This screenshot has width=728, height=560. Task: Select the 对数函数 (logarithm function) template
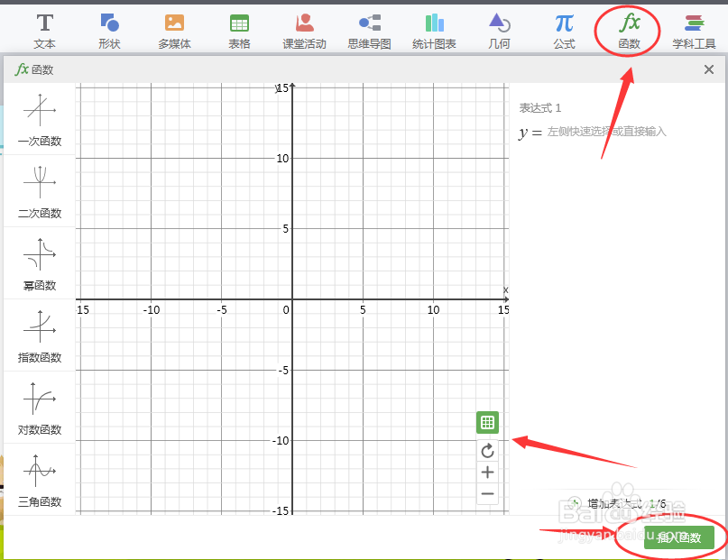click(39, 407)
